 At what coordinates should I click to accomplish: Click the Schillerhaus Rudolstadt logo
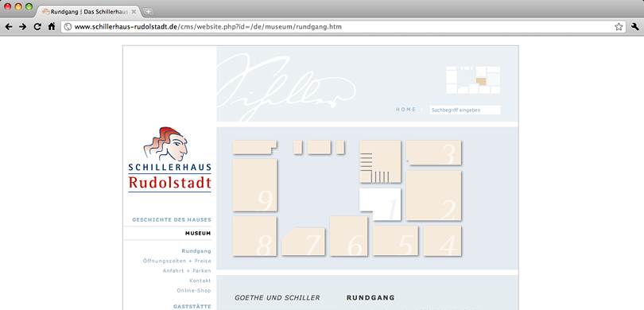(x=169, y=159)
